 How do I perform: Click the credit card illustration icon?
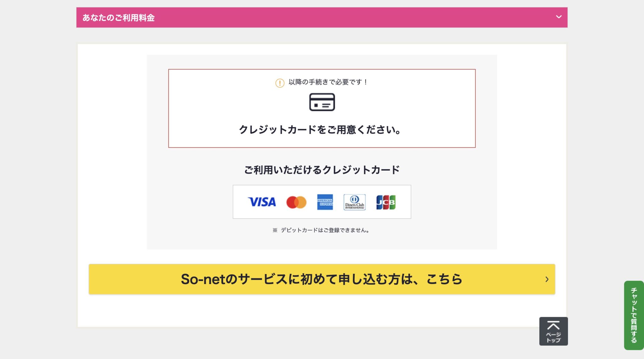(x=322, y=102)
